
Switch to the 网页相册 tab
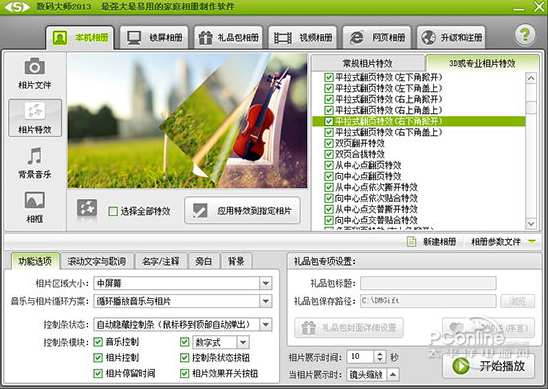coord(377,37)
